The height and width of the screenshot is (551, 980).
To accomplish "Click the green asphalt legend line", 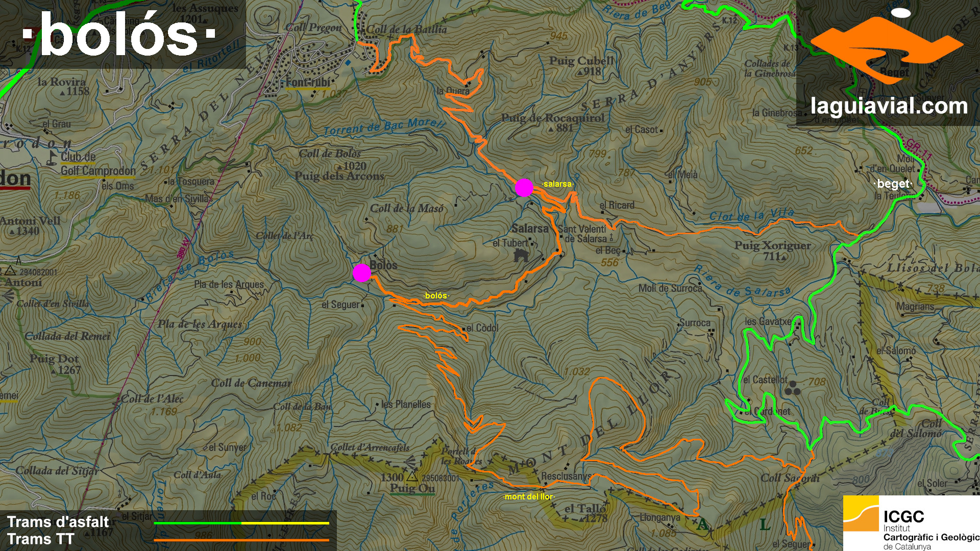I will tap(197, 523).
